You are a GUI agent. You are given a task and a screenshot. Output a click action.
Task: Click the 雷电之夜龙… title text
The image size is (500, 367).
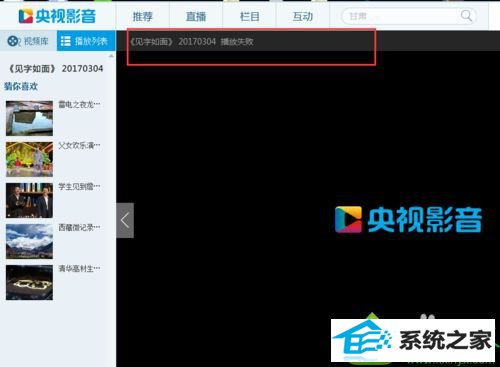tap(79, 104)
